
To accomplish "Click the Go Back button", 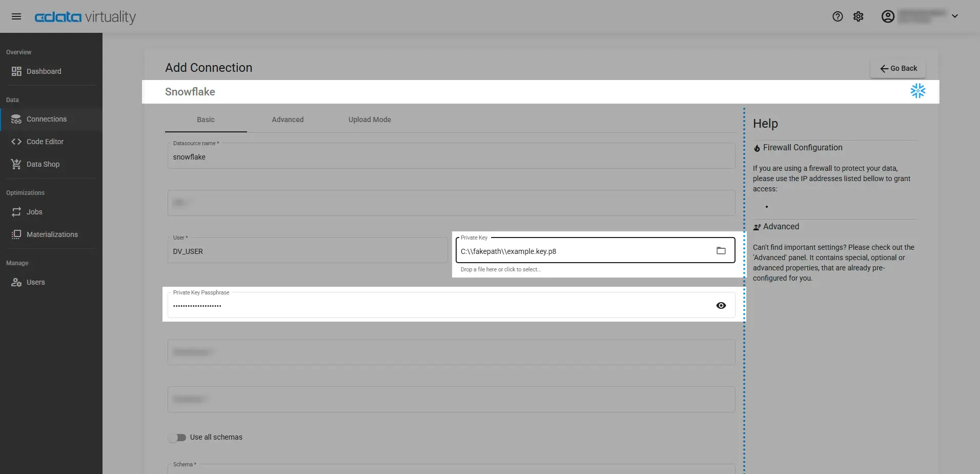I will [x=898, y=68].
